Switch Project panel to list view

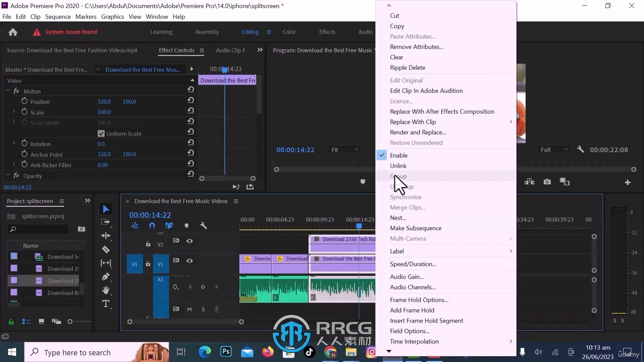click(x=26, y=322)
